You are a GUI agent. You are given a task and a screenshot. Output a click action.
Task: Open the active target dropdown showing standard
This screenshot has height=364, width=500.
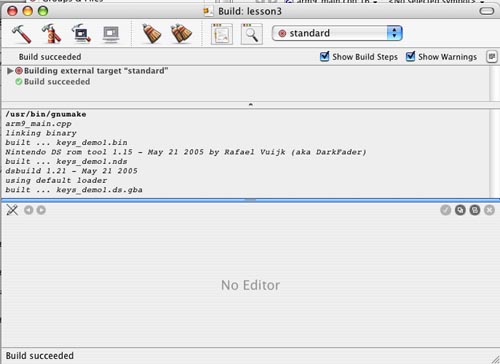pos(337,33)
